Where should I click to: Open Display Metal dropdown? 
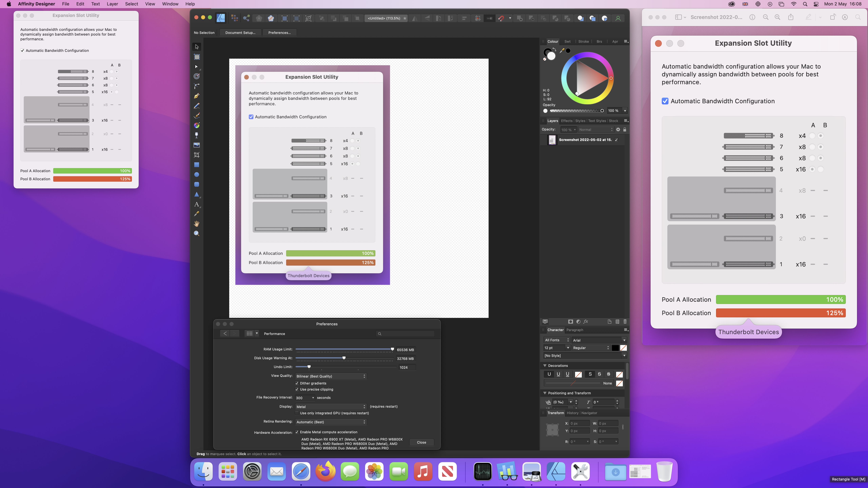point(331,407)
